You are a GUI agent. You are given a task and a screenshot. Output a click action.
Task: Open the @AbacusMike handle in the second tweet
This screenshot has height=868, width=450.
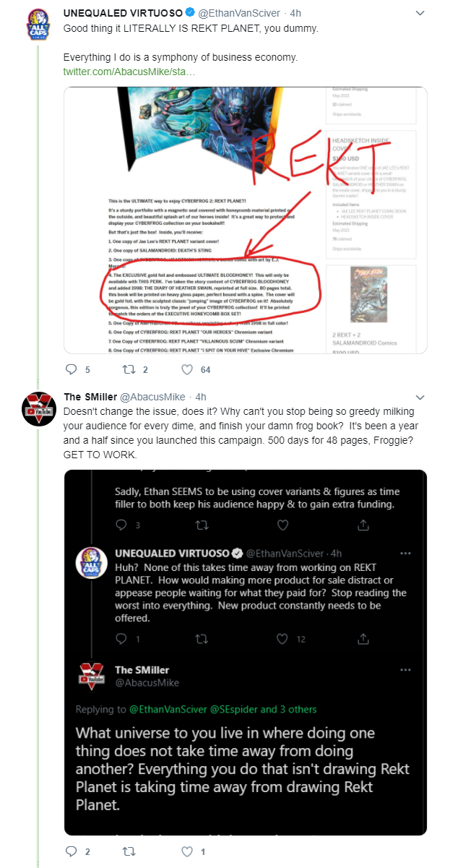tap(152, 397)
